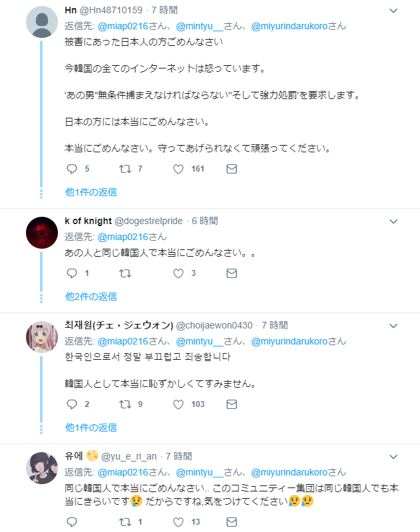Open dropdown menu on k of knight's tweet

[393, 221]
